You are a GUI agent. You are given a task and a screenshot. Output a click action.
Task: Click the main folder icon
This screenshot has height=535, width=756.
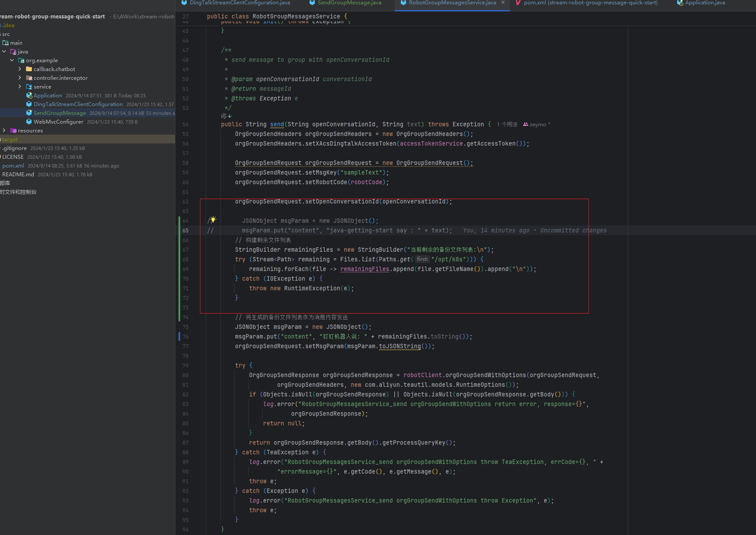click(5, 43)
